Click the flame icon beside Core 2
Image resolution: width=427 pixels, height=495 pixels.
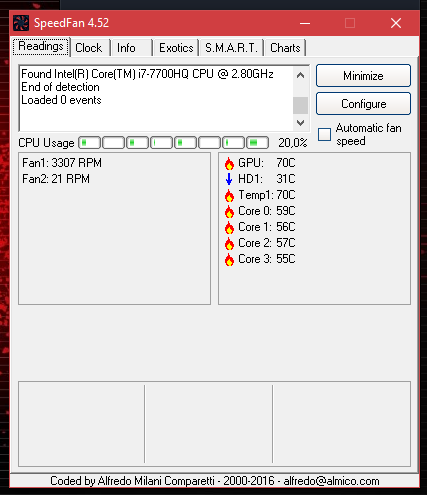(229, 243)
